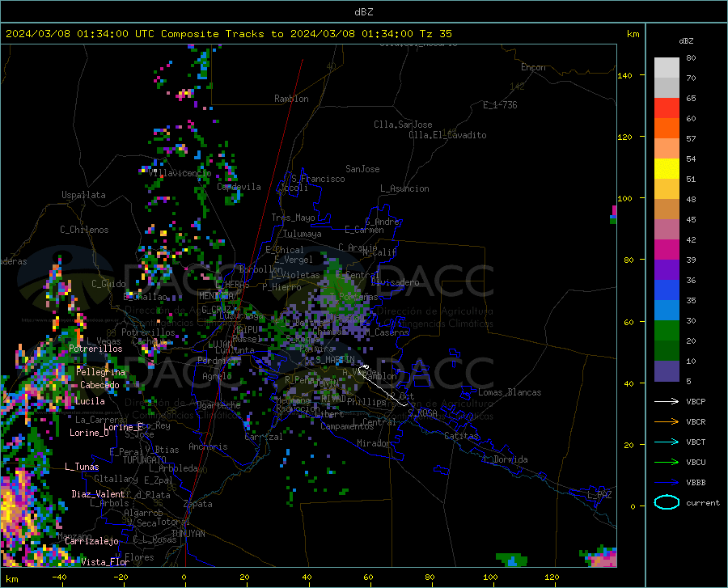
Task: Click the 54 dBZ yellow color swatch
Action: (x=667, y=169)
